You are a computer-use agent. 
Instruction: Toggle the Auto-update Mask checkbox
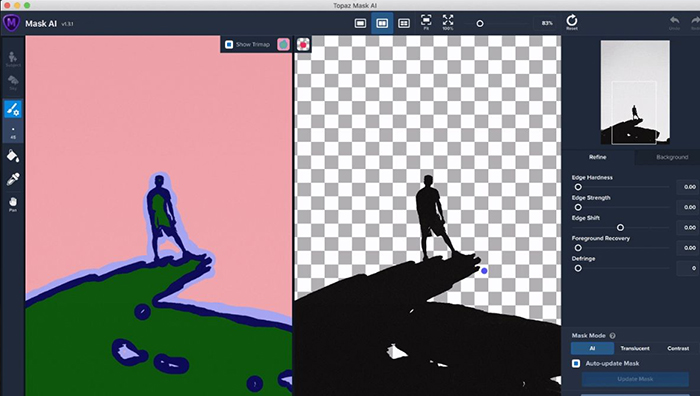click(x=576, y=363)
